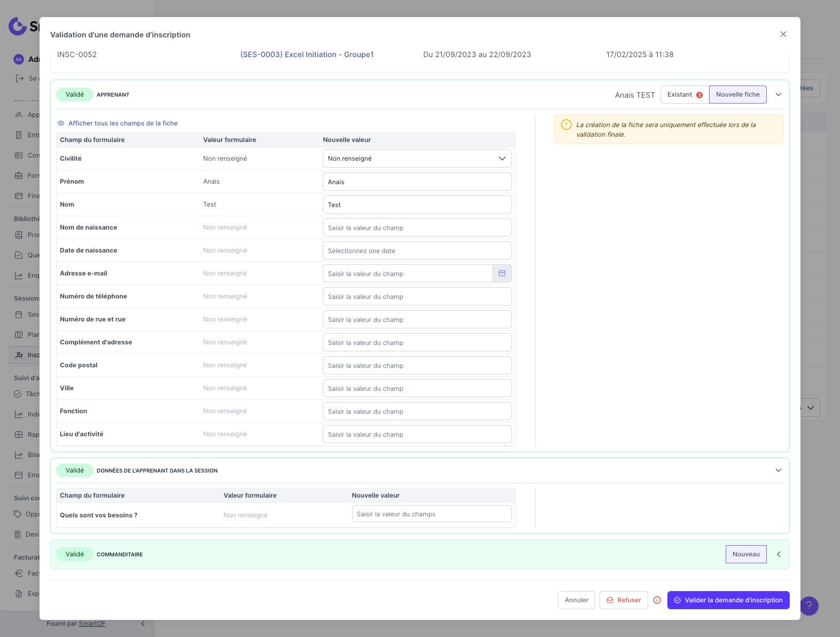Click the red info icon next to Refuser
840x637 pixels.
(x=657, y=600)
